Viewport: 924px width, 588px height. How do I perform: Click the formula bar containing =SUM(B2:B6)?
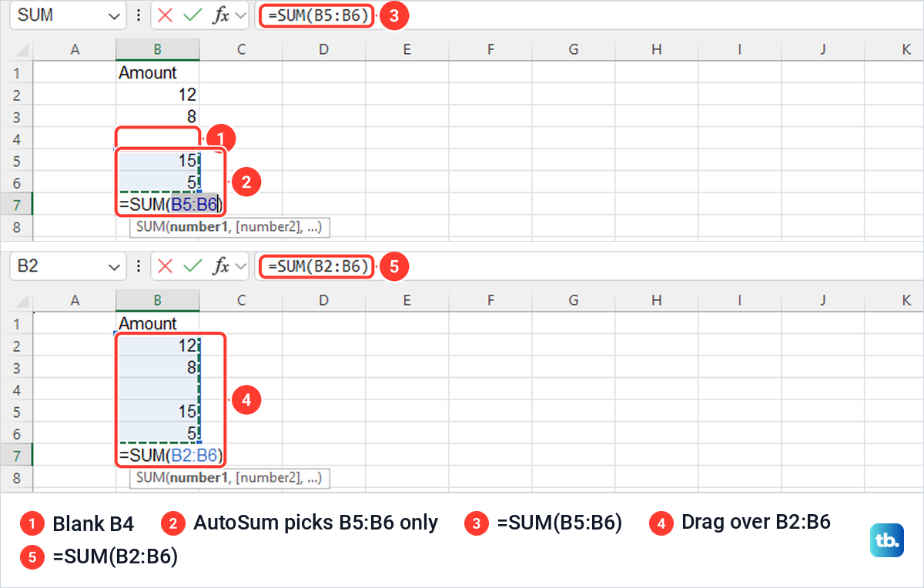coord(589,266)
